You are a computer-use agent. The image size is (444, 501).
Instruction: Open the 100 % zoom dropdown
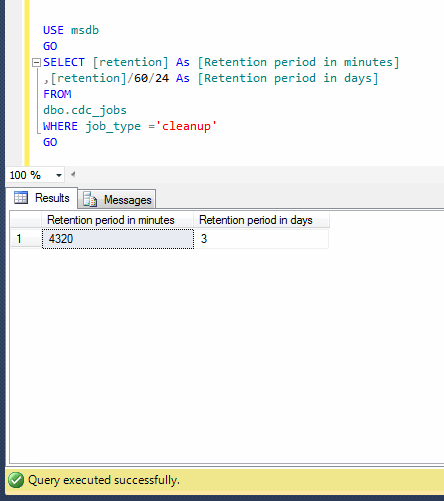(59, 175)
